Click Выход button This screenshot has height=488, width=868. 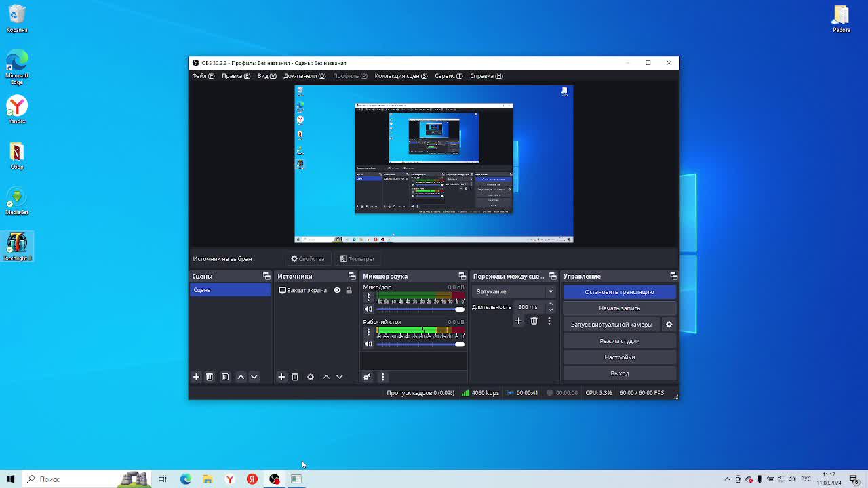point(619,373)
